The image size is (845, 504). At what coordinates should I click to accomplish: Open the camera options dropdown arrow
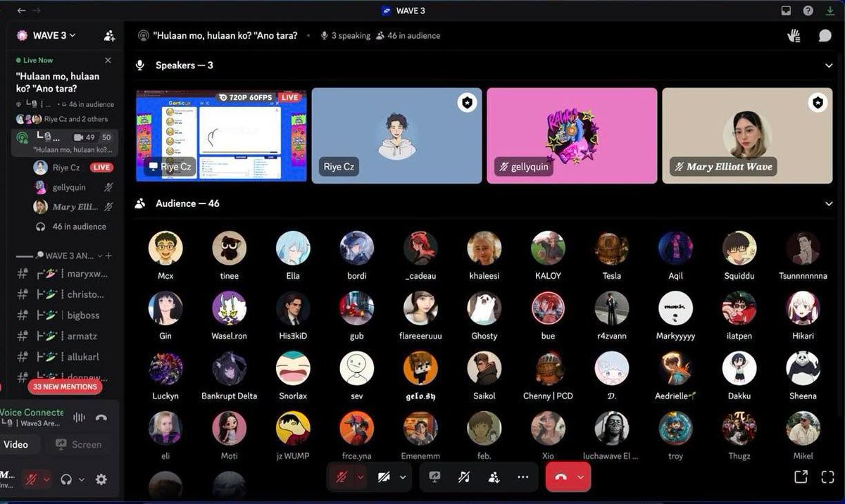(403, 477)
